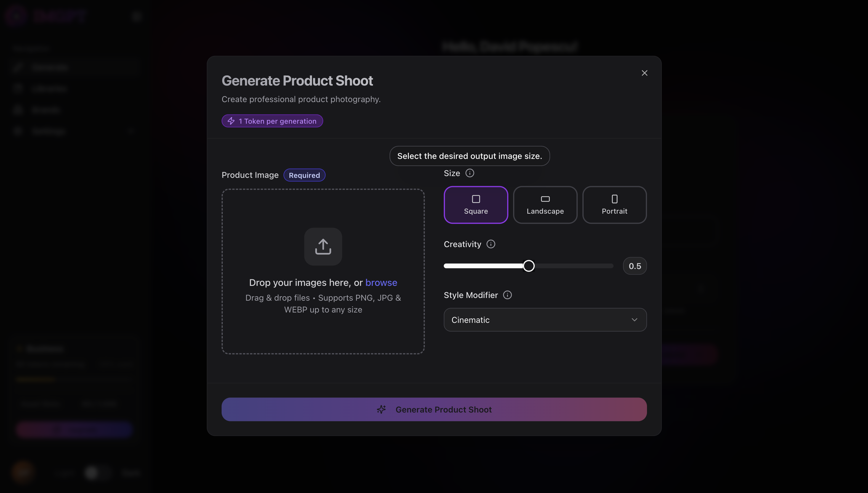Image resolution: width=868 pixels, height=493 pixels.
Task: Click the info icon beside Style Modifier
Action: 507,295
